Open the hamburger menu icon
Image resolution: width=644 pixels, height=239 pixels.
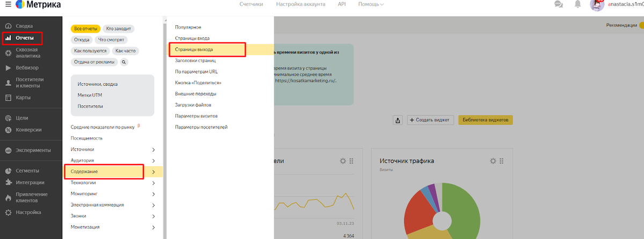8,4
